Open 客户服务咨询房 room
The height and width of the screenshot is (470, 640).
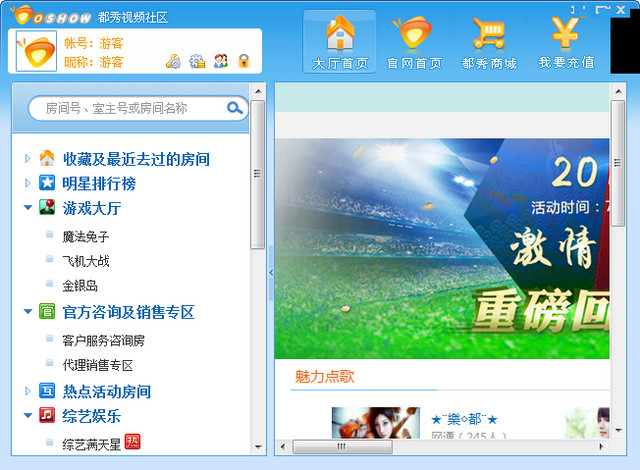[x=103, y=340]
